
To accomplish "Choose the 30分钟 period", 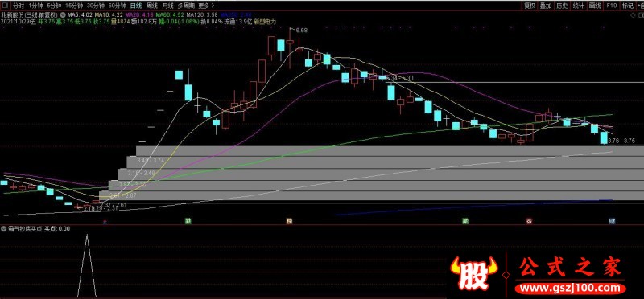I will [x=95, y=6].
